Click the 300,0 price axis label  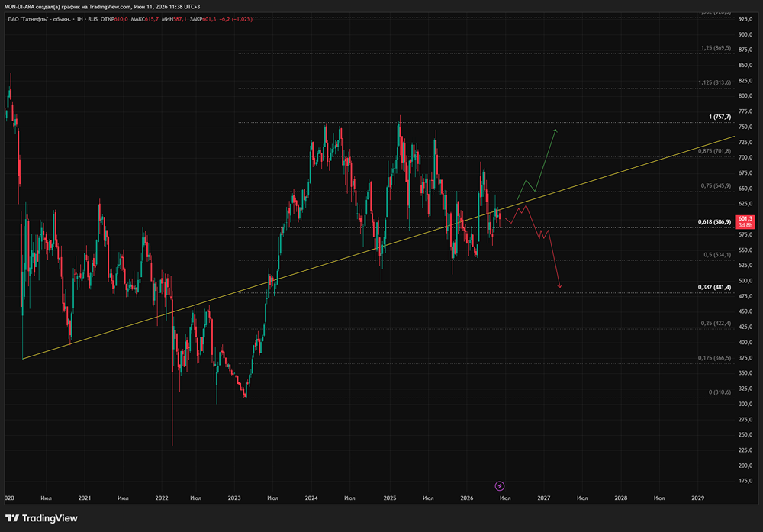coord(745,404)
